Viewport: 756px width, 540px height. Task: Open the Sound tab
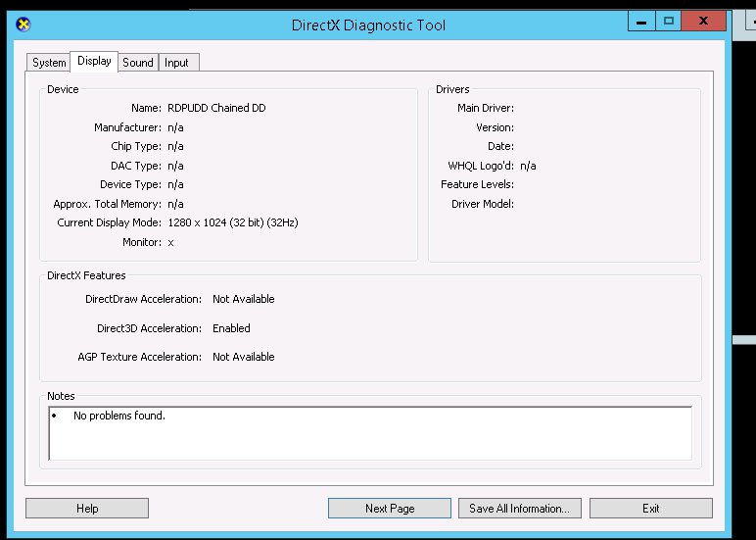tap(138, 63)
